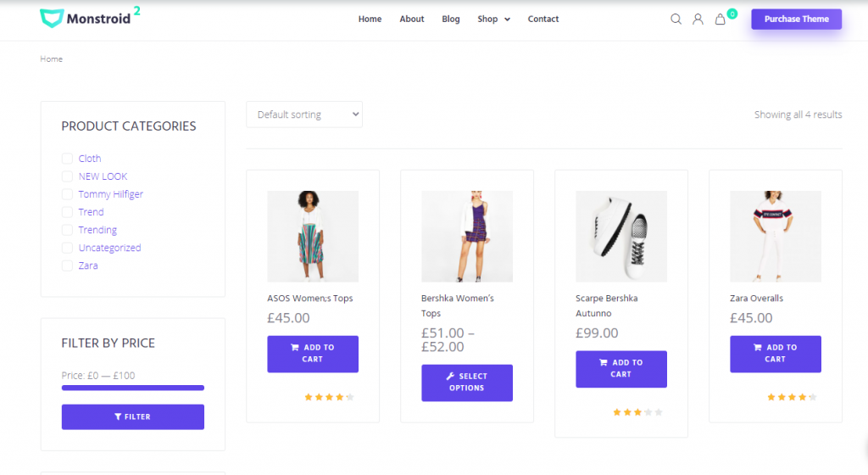Expand the Shop menu chevron

pos(507,20)
